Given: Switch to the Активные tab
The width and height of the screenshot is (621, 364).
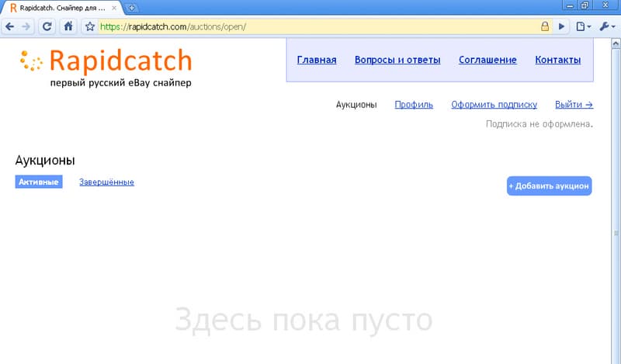Looking at the screenshot, I should [x=39, y=182].
